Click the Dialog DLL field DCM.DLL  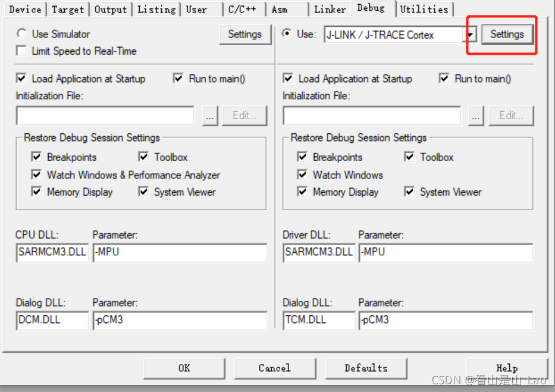click(x=52, y=320)
